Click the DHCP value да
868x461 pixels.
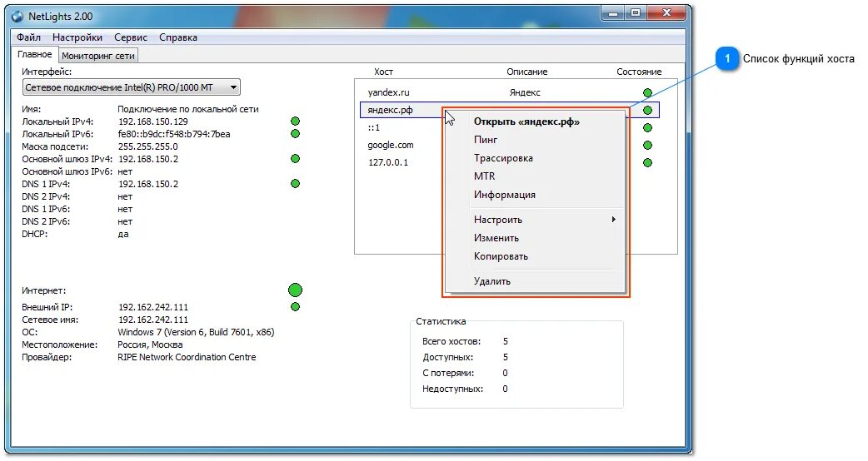(x=123, y=235)
